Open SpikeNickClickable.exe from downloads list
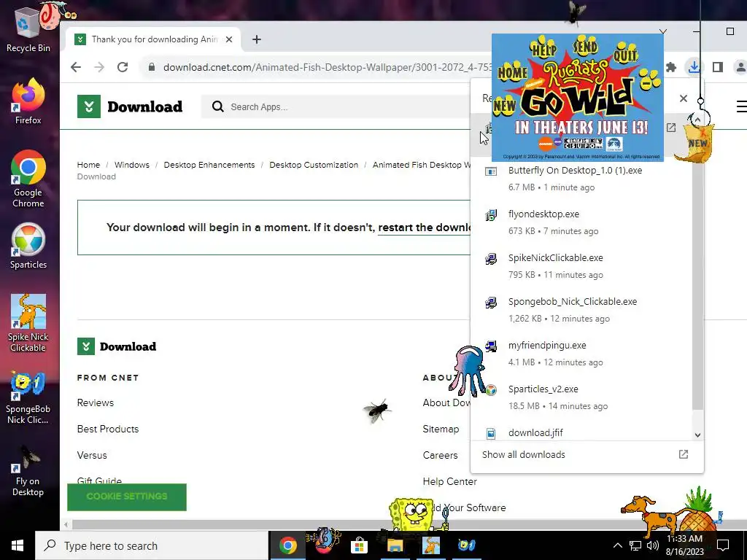This screenshot has height=560, width=747. (581, 266)
